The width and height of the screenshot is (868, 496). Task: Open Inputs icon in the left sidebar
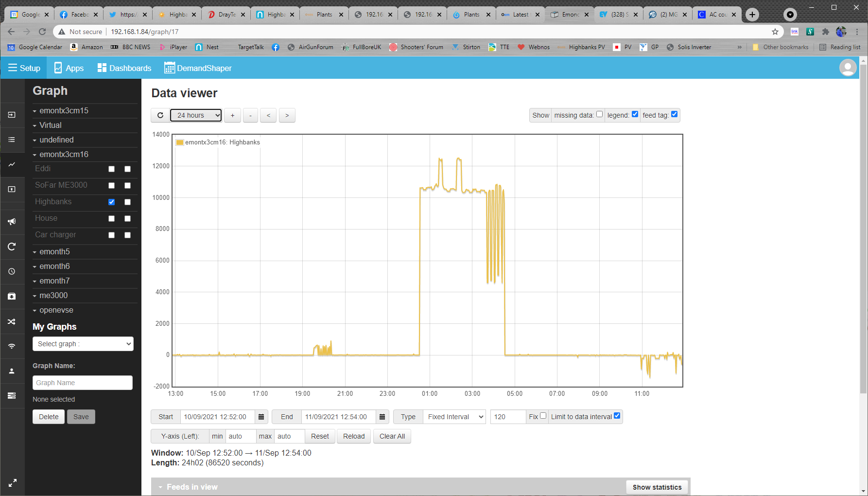pos(12,115)
